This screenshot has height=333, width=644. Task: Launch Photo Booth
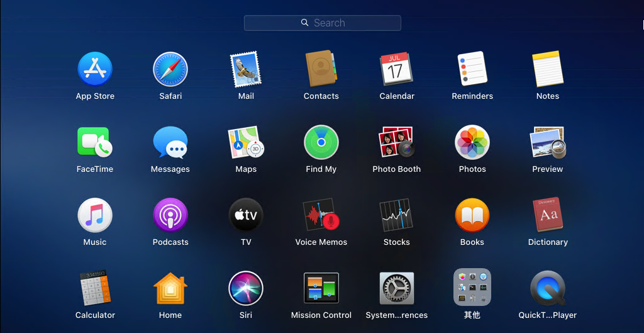coord(397,142)
